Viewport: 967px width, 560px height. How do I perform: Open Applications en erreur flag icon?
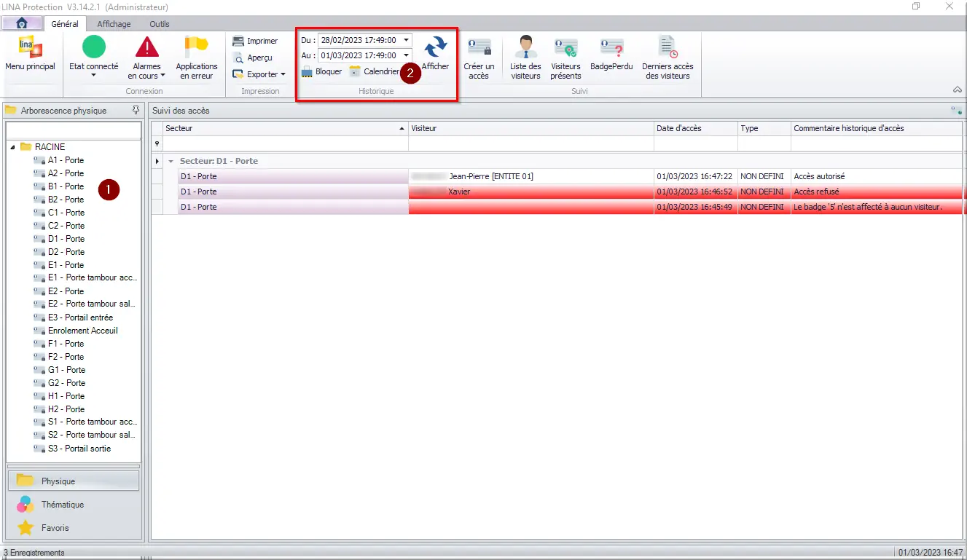(x=197, y=48)
